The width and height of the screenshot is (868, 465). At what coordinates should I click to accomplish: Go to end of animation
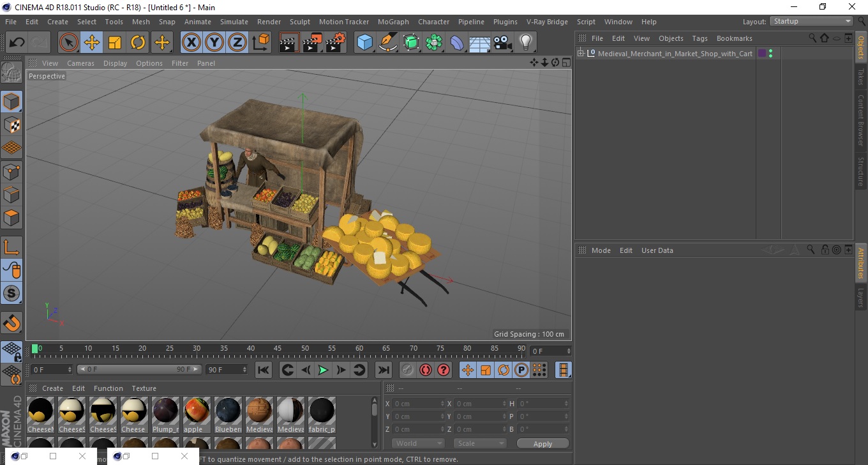coord(383,370)
